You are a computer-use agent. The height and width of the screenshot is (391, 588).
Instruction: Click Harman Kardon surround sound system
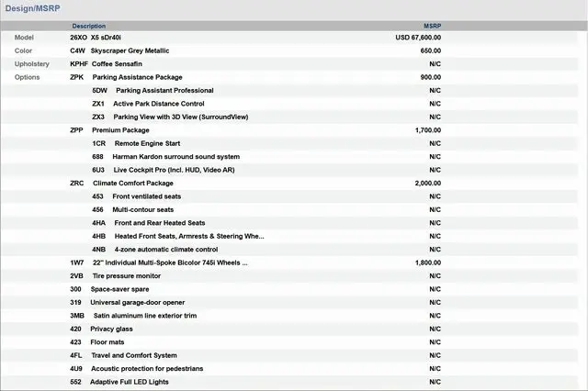[x=175, y=157]
